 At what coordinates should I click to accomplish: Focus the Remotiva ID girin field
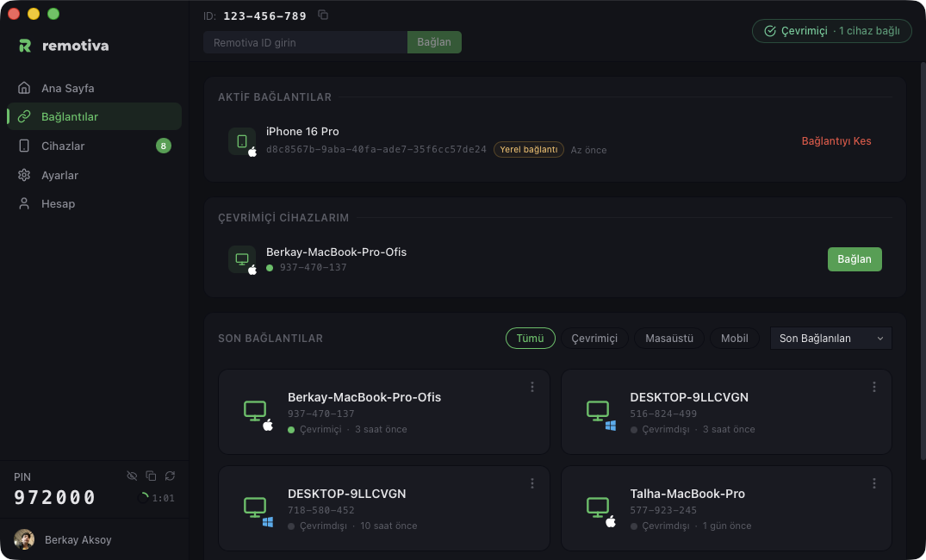(x=305, y=42)
